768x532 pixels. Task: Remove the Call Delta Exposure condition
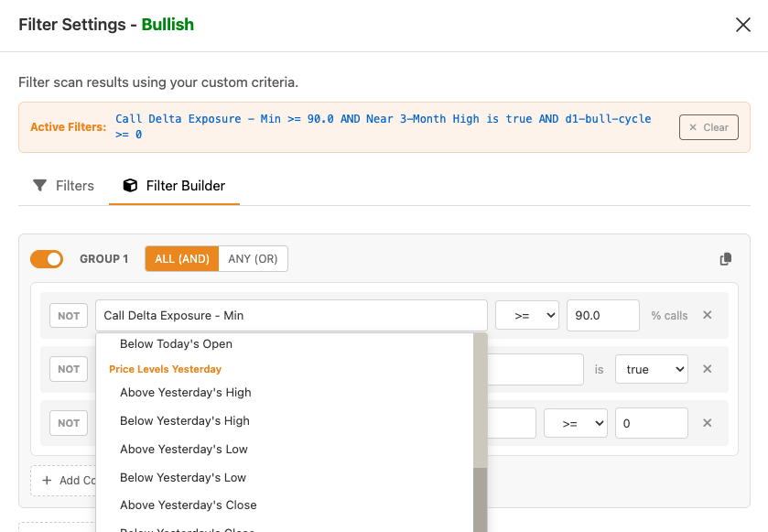tap(707, 315)
